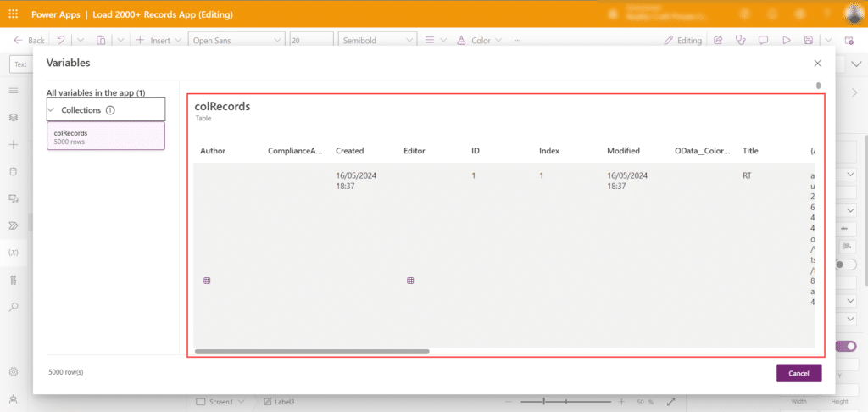Open the Open Sans font dropdown
The image size is (868, 412).
pos(236,40)
